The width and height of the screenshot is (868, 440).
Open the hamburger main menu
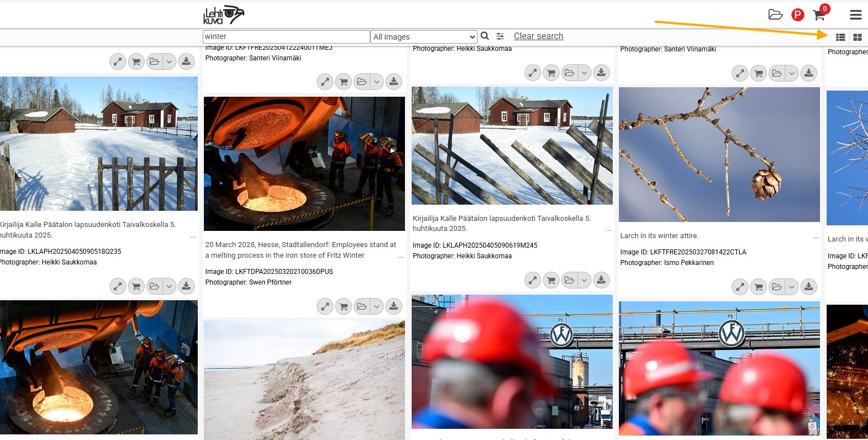[x=855, y=15]
